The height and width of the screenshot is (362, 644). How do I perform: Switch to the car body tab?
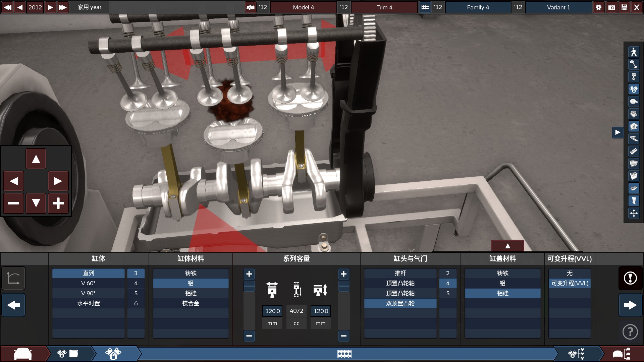coord(23,354)
